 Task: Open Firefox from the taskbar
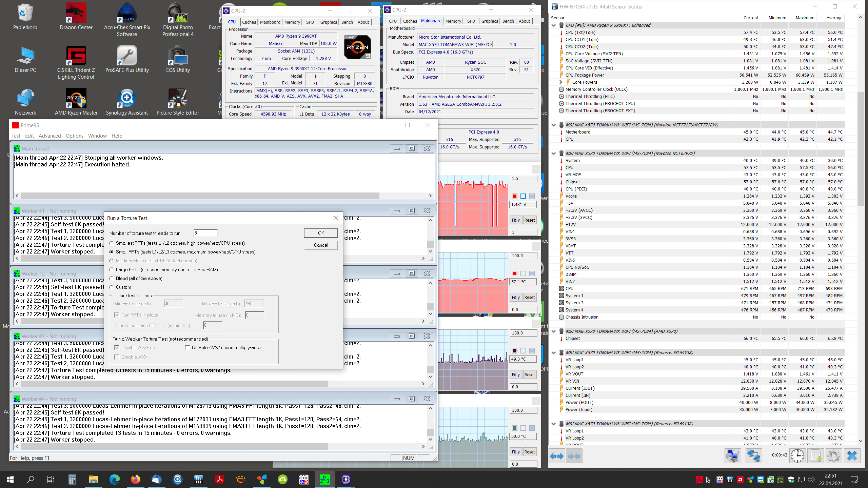pyautogui.click(x=135, y=479)
